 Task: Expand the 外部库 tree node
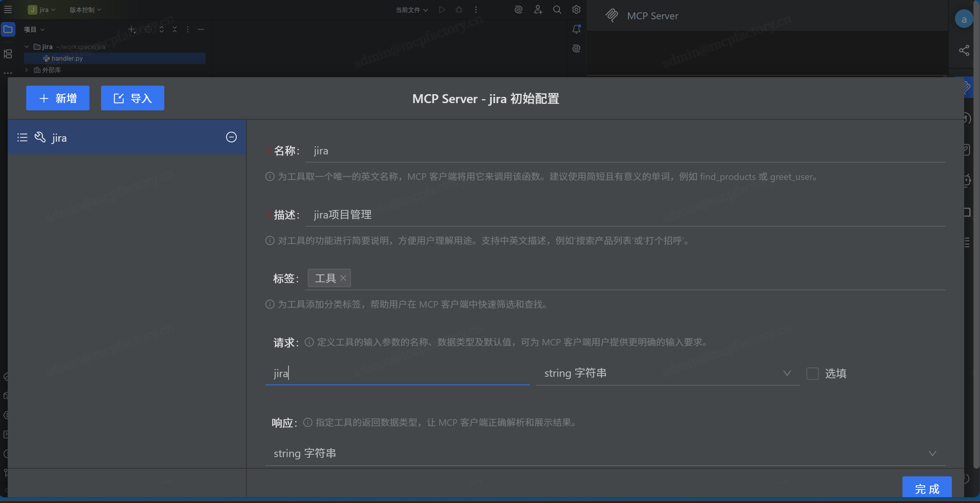pyautogui.click(x=27, y=70)
